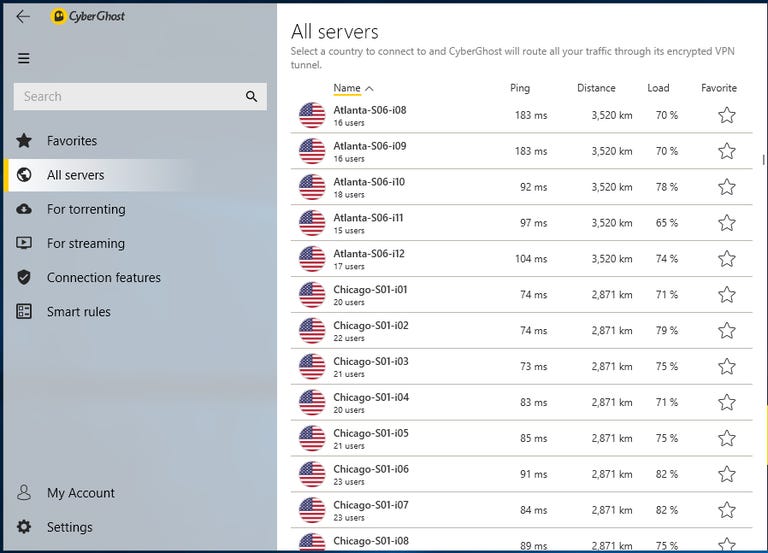768x553 pixels.
Task: Click the My Account person icon
Action: [24, 492]
